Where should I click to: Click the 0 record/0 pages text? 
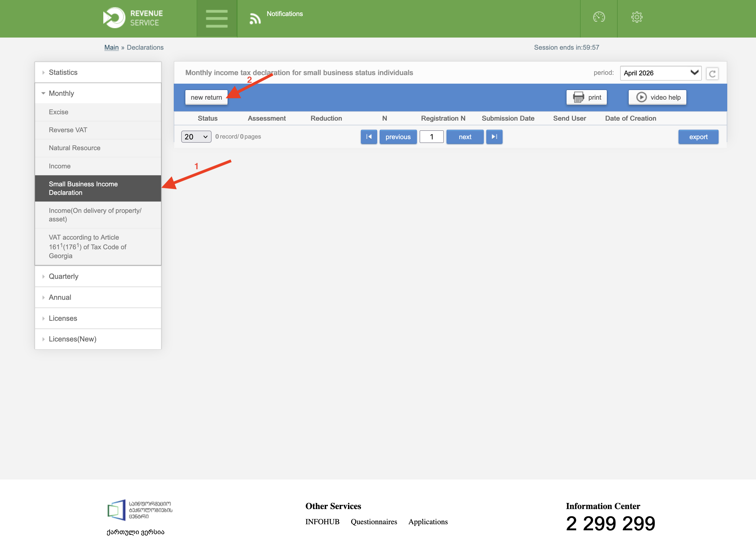click(x=238, y=137)
